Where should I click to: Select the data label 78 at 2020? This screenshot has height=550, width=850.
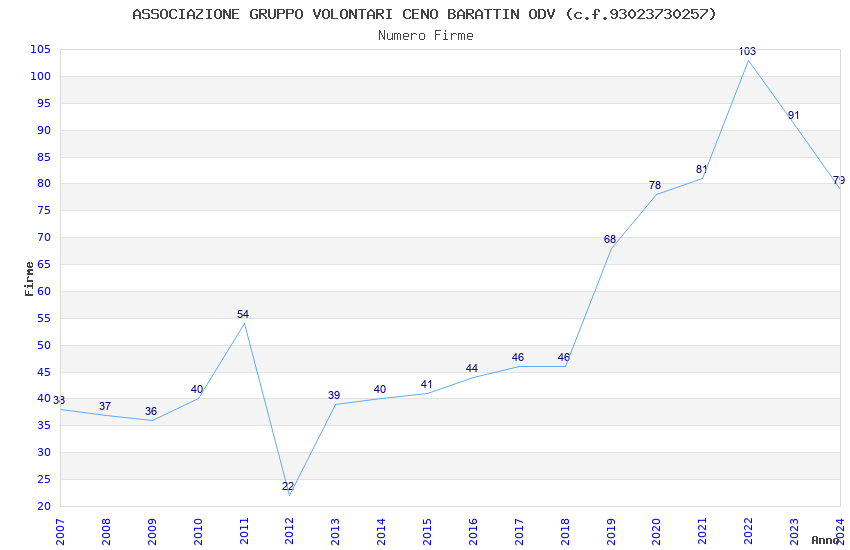655,185
